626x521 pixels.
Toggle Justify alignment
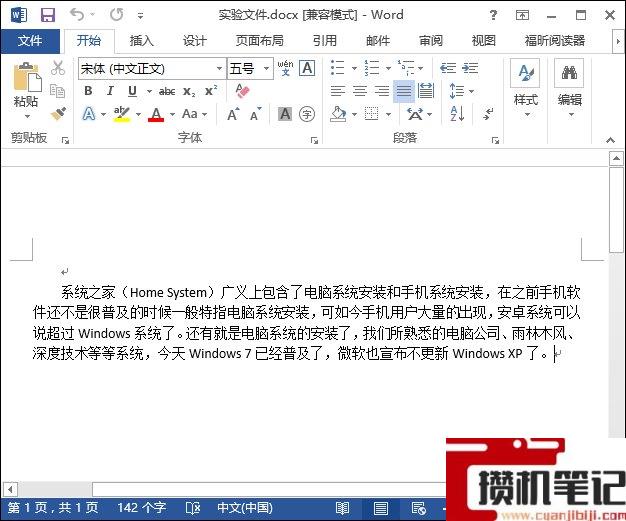coord(404,91)
